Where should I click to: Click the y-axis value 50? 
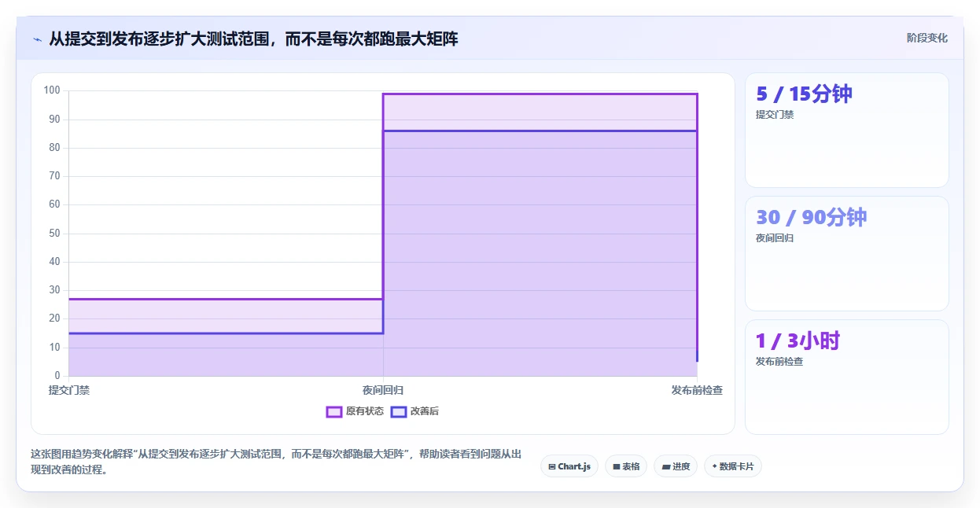click(x=54, y=233)
